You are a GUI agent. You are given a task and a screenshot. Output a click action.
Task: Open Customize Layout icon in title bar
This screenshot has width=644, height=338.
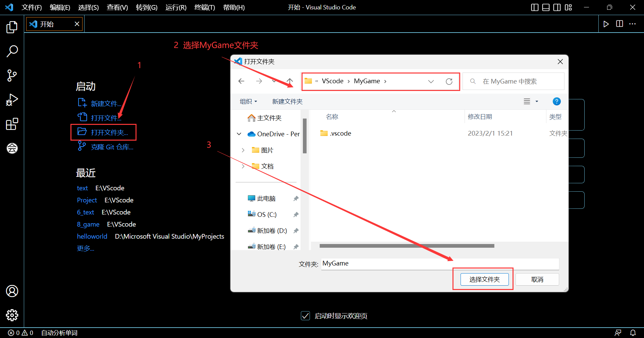click(x=568, y=7)
